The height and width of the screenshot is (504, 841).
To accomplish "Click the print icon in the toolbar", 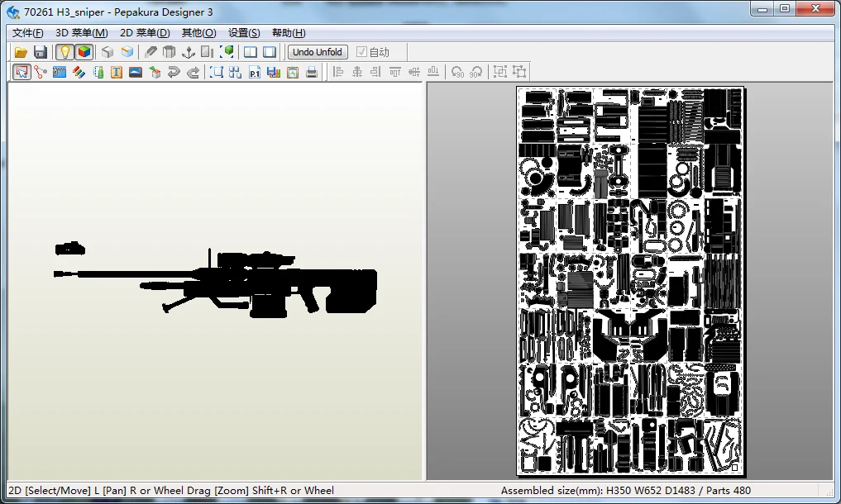I will (312, 72).
